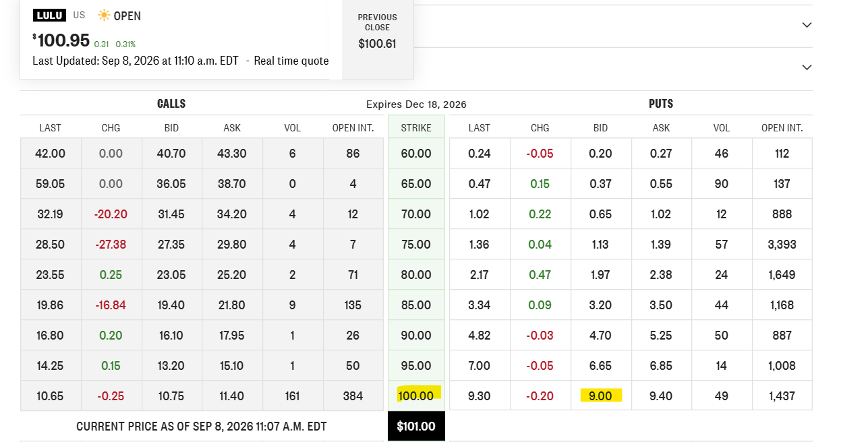The image size is (868, 442).
Task: Click the 3,393 put open interest cell
Action: pyautogui.click(x=782, y=245)
